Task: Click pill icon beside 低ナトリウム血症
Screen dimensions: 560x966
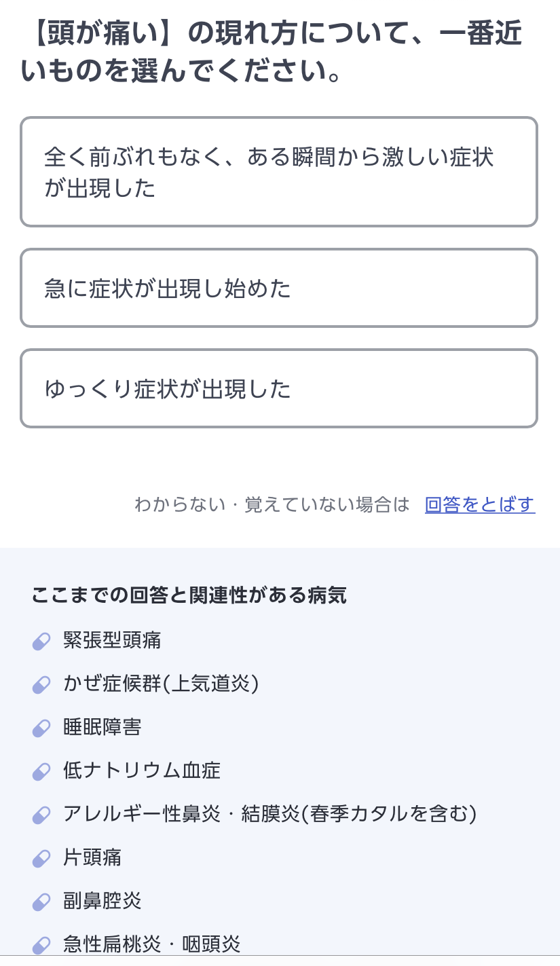Action: (x=41, y=771)
